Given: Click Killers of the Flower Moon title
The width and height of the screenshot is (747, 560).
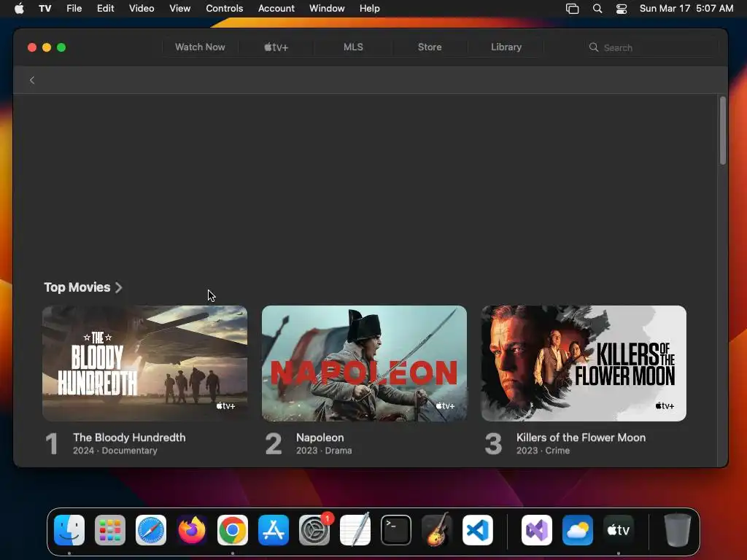Looking at the screenshot, I should [581, 437].
